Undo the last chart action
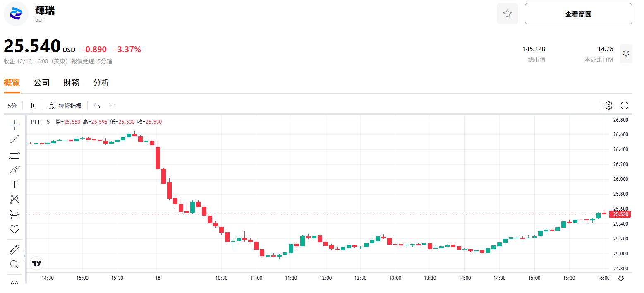 tap(97, 106)
